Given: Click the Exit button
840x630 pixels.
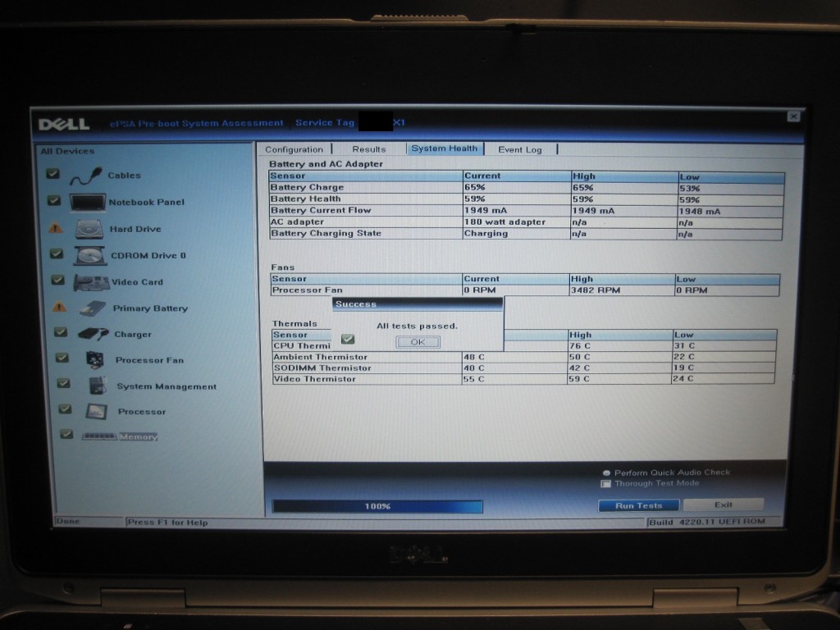Looking at the screenshot, I should pyautogui.click(x=724, y=504).
